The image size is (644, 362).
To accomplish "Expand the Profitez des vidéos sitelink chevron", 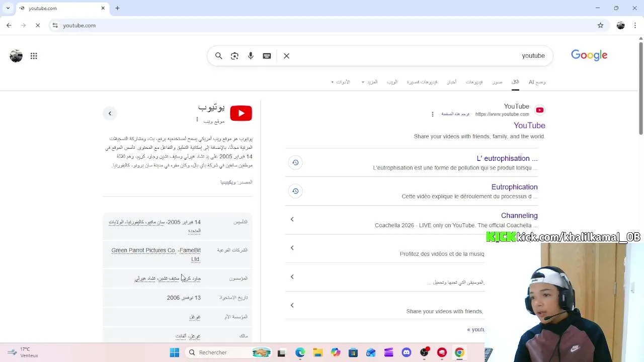I will pyautogui.click(x=292, y=248).
